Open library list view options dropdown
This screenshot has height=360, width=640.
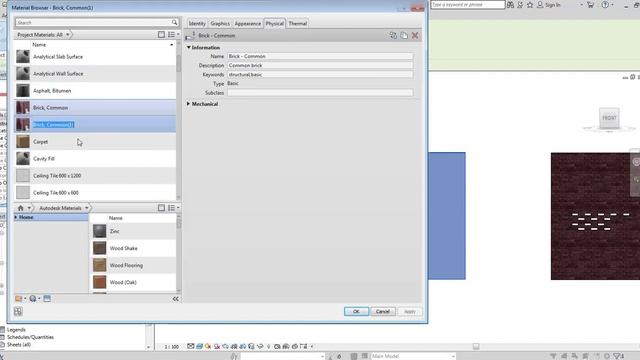tap(173, 208)
